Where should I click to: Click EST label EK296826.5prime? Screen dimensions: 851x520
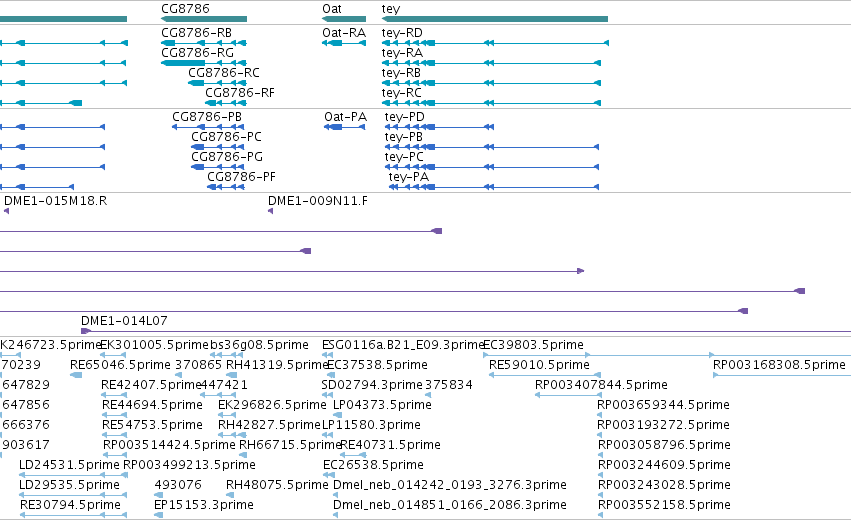click(x=272, y=405)
